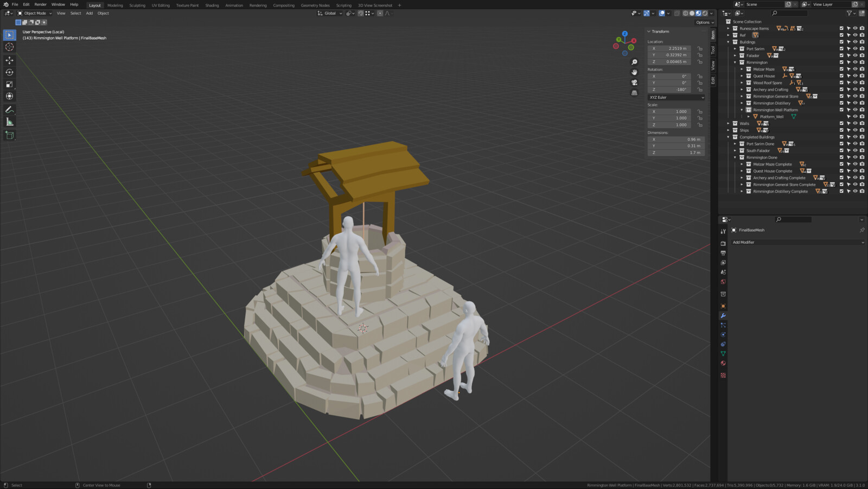Switch perspective/orthographic with the grid icon
This screenshot has height=489, width=868.
click(x=634, y=93)
